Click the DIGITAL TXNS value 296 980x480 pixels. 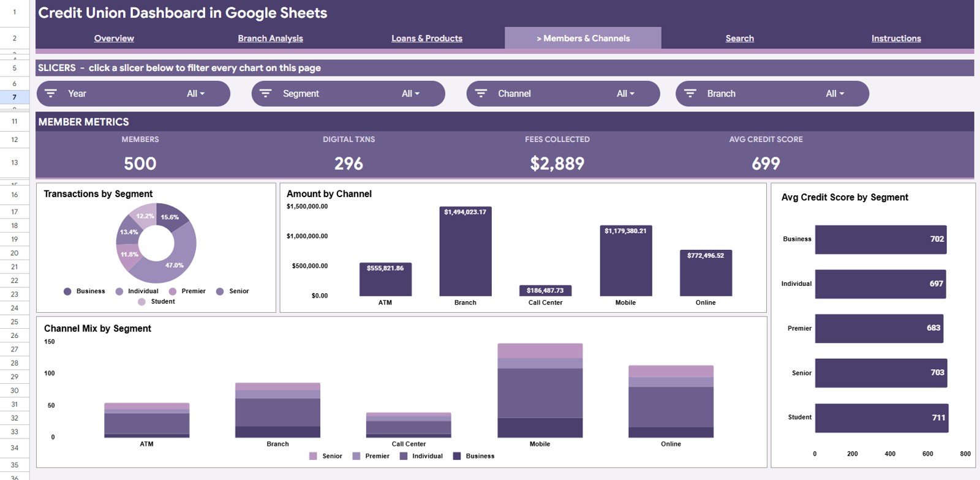(x=349, y=163)
